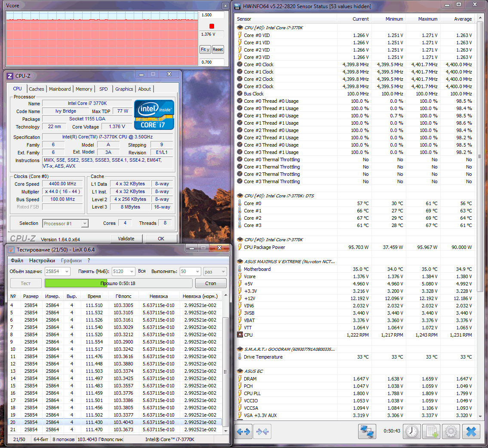Expand the Processor #1 selection combo box

click(65, 224)
